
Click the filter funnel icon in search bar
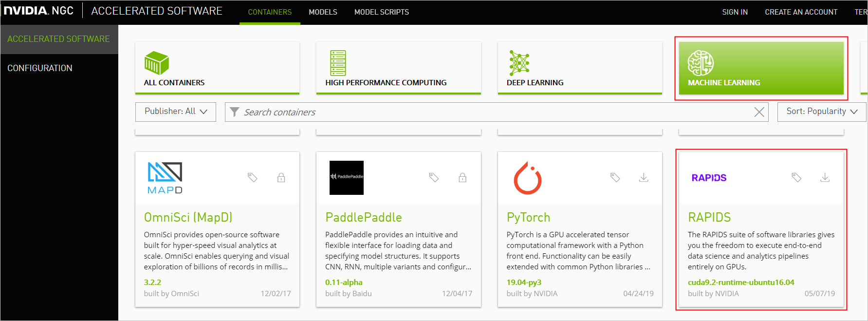pyautogui.click(x=234, y=112)
